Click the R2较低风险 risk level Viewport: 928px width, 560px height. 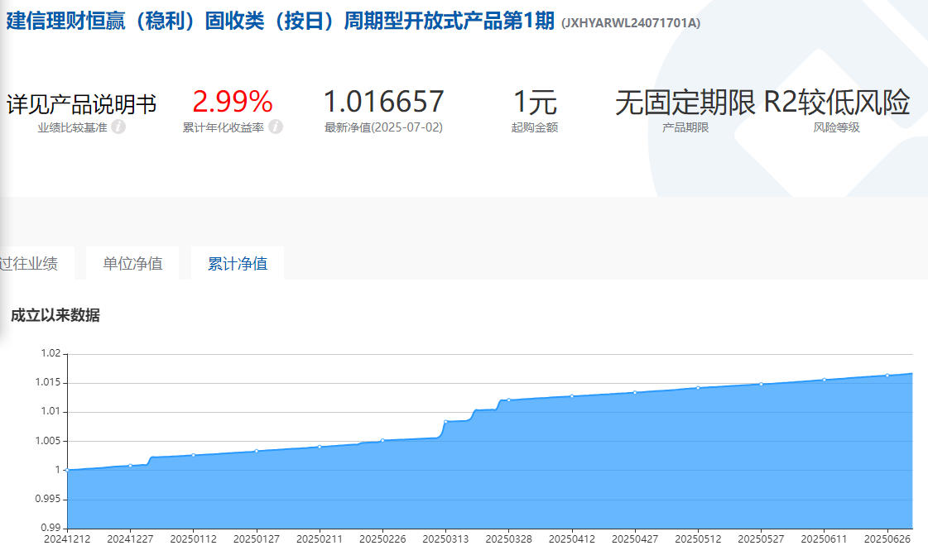(x=836, y=103)
